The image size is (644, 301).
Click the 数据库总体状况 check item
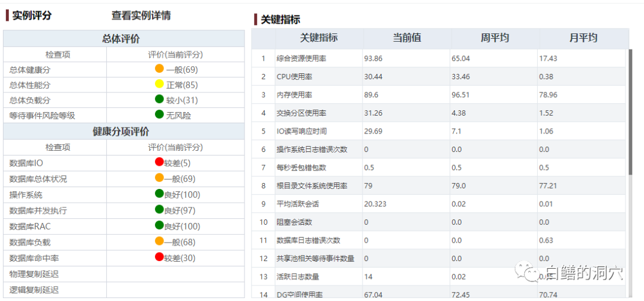pyautogui.click(x=38, y=179)
